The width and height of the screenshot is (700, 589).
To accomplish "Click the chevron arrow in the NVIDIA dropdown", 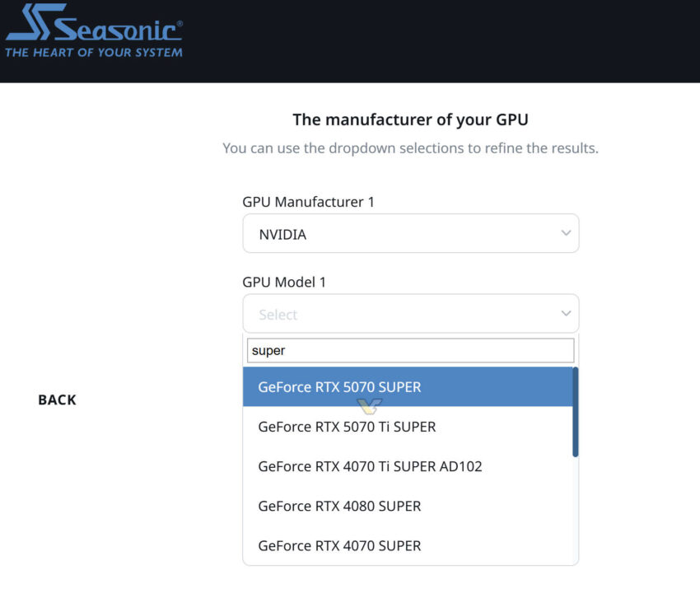I will pyautogui.click(x=566, y=234).
